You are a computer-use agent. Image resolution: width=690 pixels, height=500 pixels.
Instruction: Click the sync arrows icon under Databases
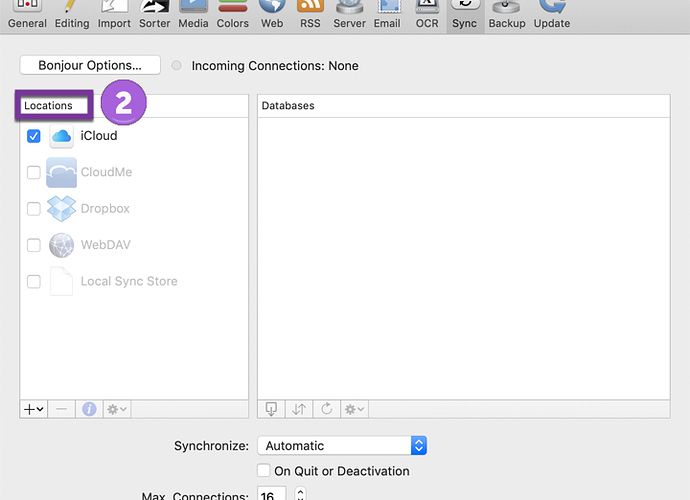pyautogui.click(x=299, y=409)
